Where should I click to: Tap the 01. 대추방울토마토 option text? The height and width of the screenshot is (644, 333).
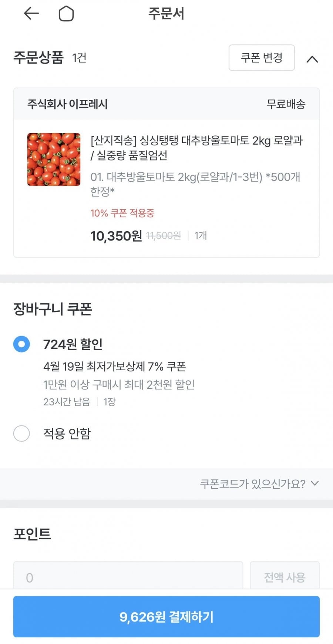tap(195, 184)
